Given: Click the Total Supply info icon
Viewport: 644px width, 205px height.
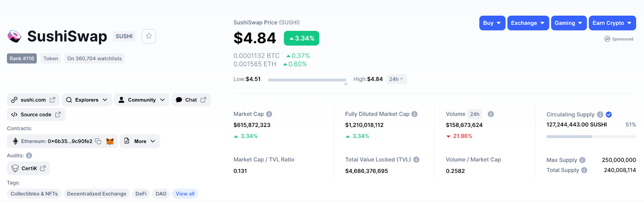Looking at the screenshot, I should (584, 170).
